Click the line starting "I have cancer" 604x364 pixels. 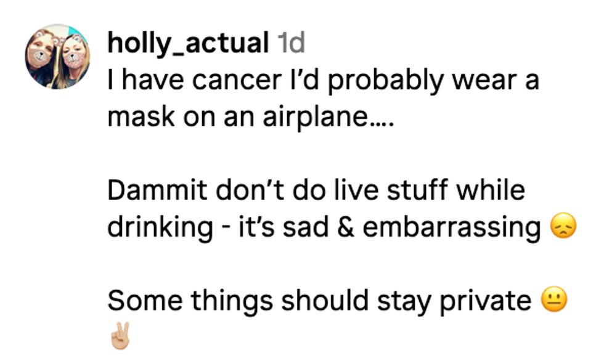click(323, 80)
